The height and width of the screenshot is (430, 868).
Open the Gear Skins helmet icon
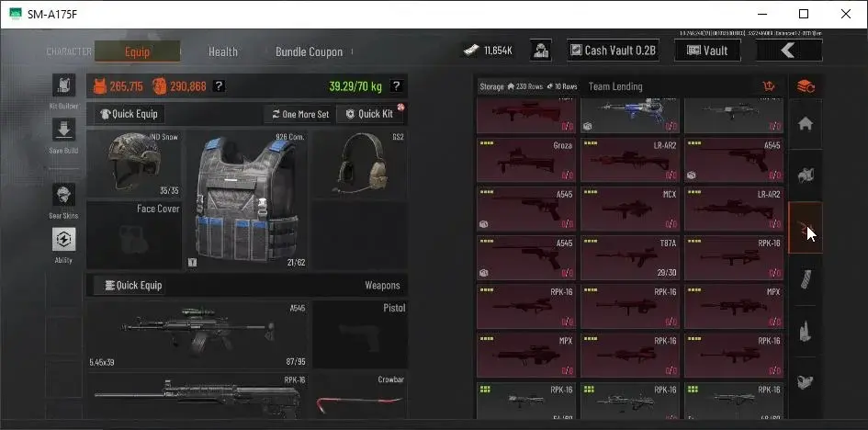(63, 195)
